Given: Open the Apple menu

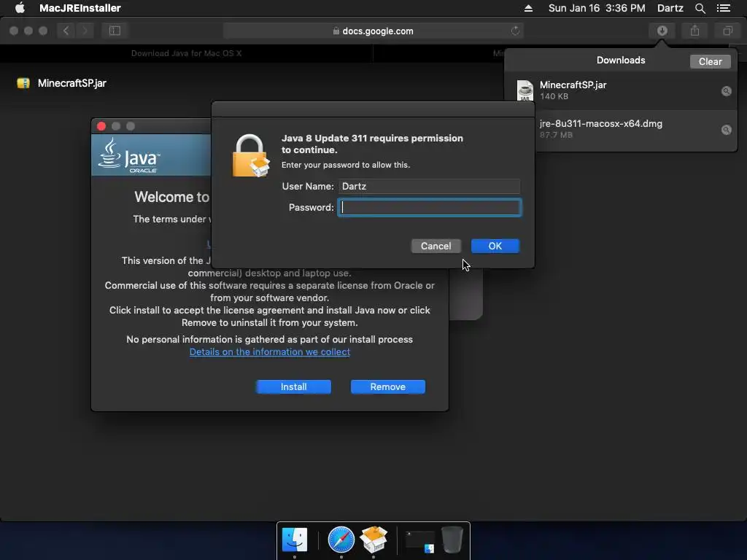Looking at the screenshot, I should [20, 8].
